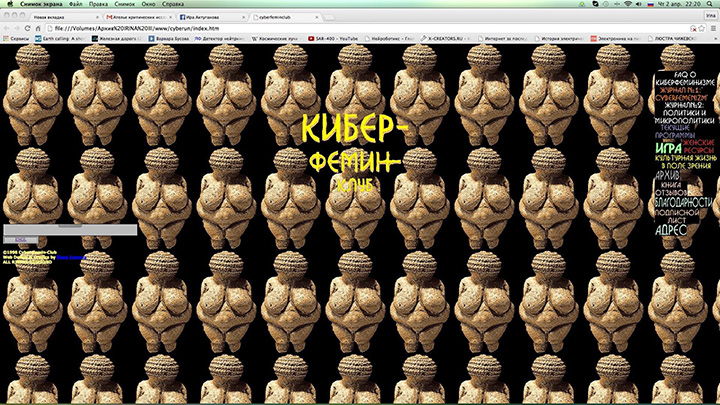Open the Железная дорога bookmark
This screenshot has width=720, height=405.
(115, 39)
